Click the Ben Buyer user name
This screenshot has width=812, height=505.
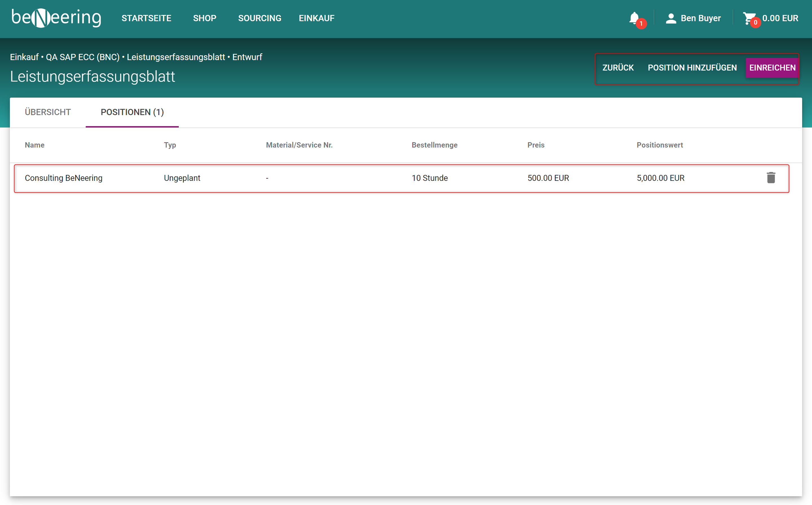[701, 18]
